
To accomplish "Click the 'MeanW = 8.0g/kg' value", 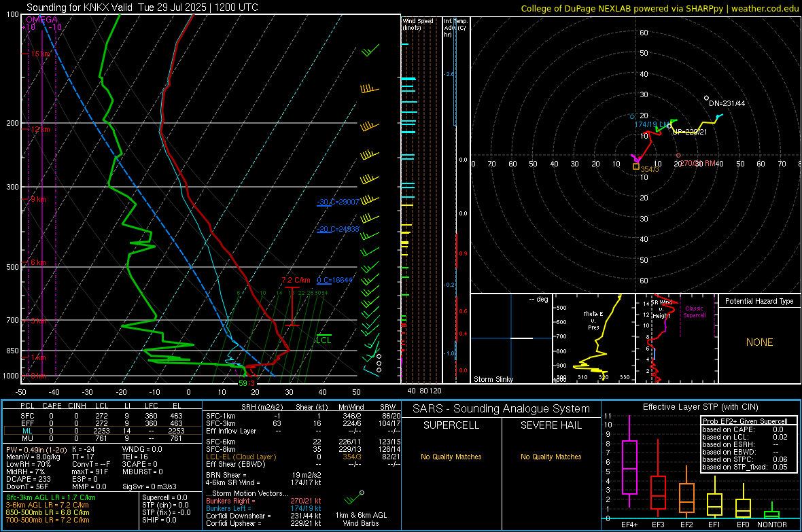I will (33, 457).
